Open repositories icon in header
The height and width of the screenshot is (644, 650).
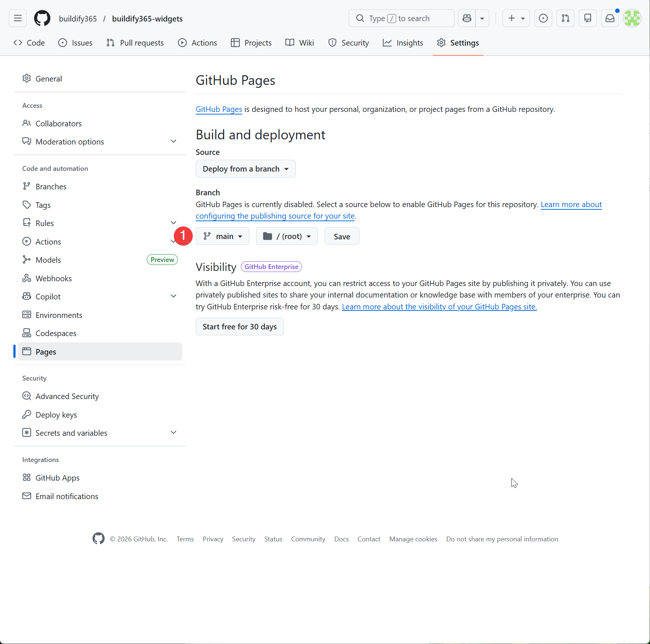point(588,18)
